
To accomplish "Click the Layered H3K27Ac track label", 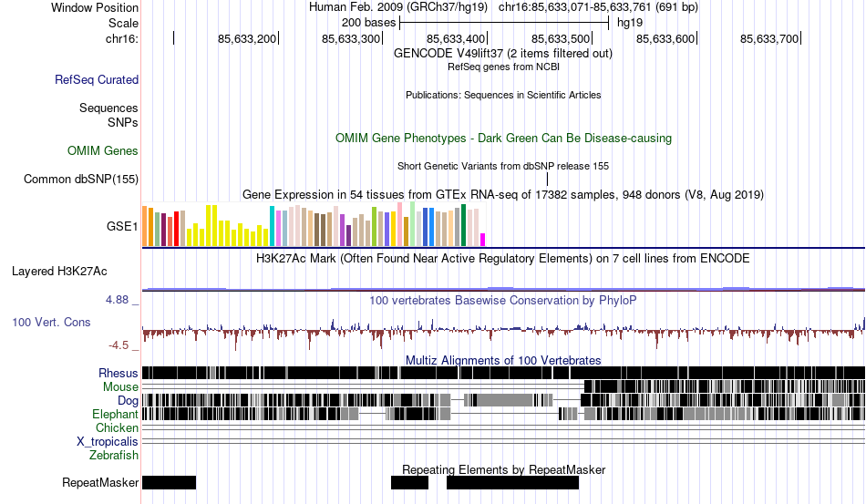I will (59, 271).
